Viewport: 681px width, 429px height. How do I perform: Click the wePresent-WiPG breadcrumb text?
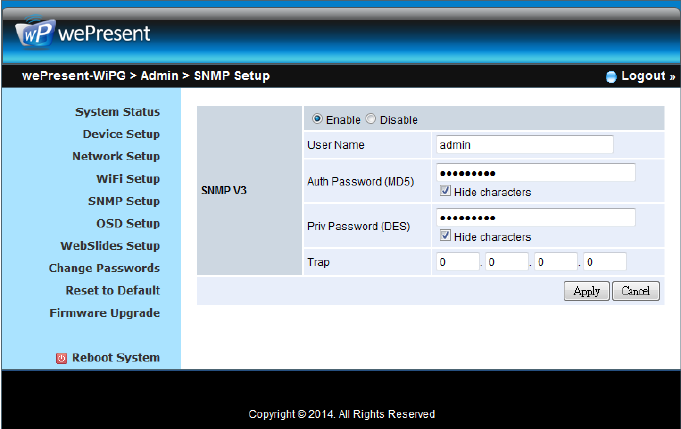tap(74, 76)
